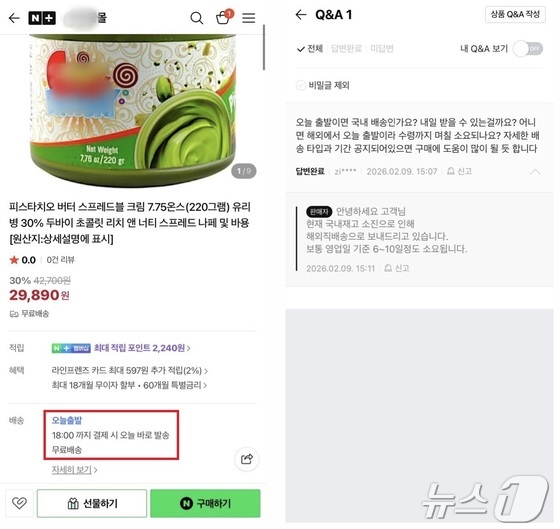560x529 pixels.
Task: Open 자세히 보기 shipping details link
Action: [x=74, y=469]
